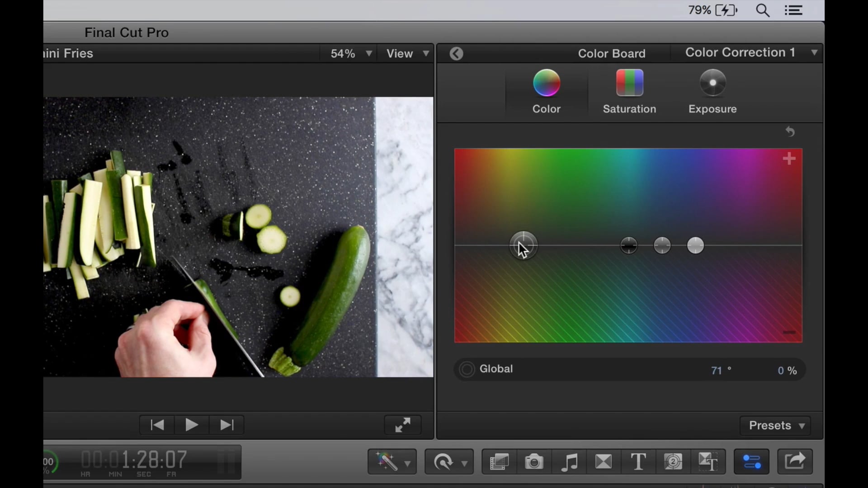Click the reset color correction button

click(x=791, y=131)
